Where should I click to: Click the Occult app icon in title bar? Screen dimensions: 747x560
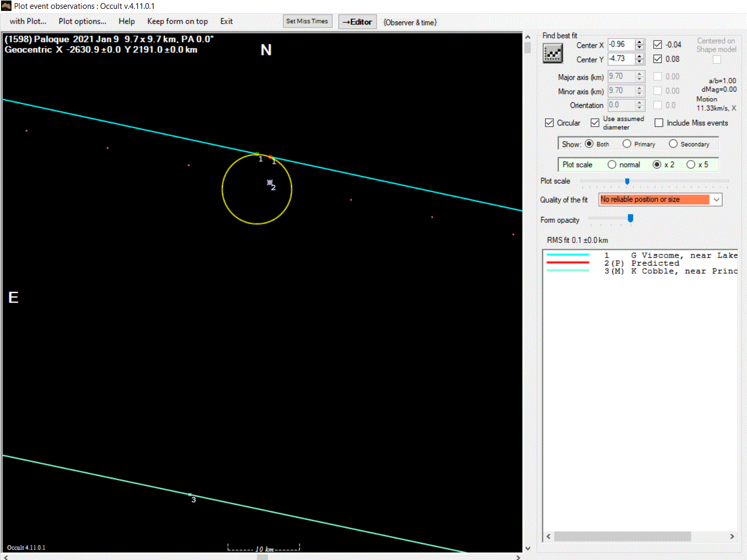[x=6, y=6]
